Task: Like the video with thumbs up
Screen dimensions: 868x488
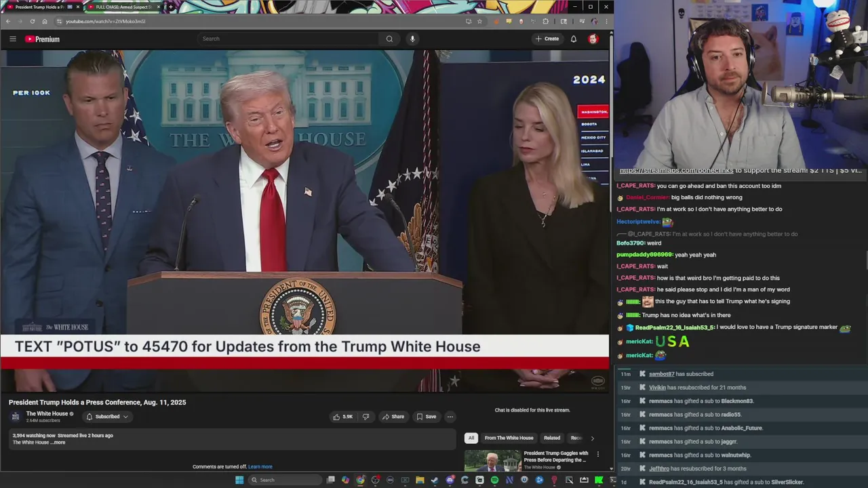Action: (342, 416)
